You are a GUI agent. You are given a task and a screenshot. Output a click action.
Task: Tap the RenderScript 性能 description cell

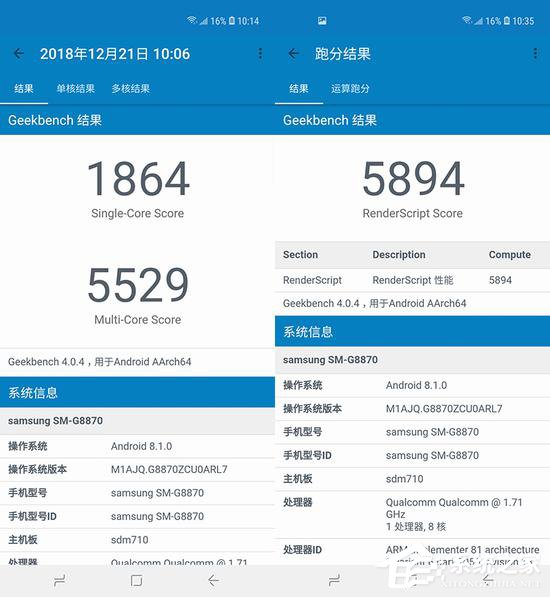click(x=413, y=280)
